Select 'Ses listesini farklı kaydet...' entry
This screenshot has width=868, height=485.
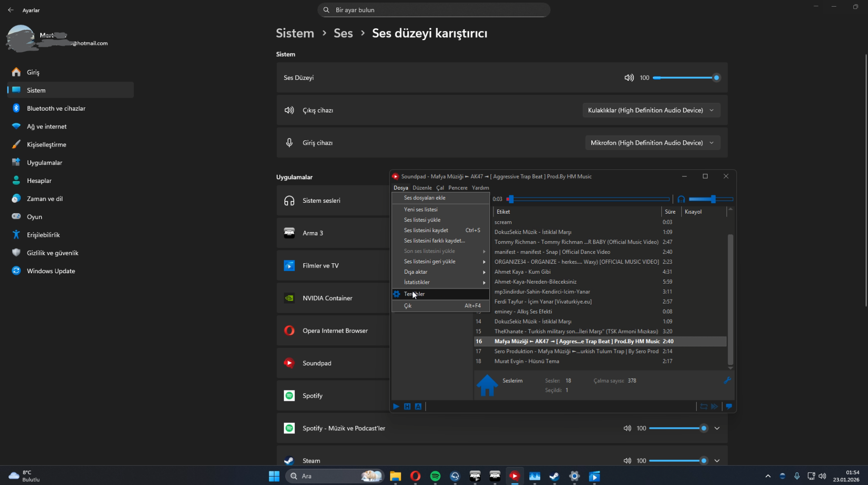point(440,241)
